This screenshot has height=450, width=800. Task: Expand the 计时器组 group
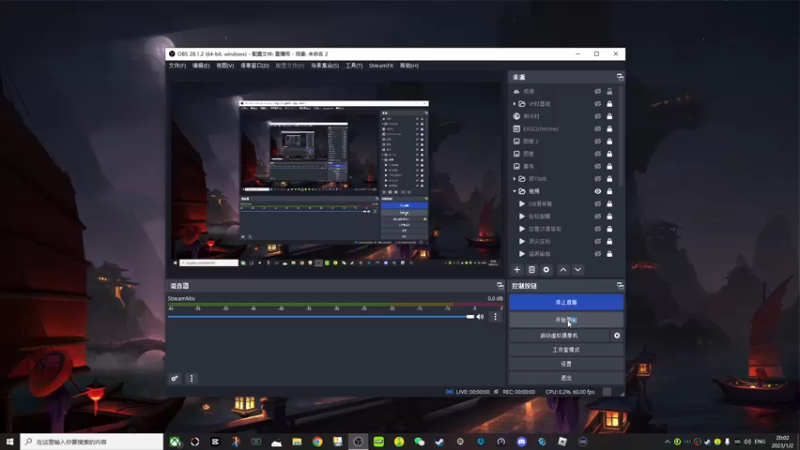pyautogui.click(x=514, y=104)
